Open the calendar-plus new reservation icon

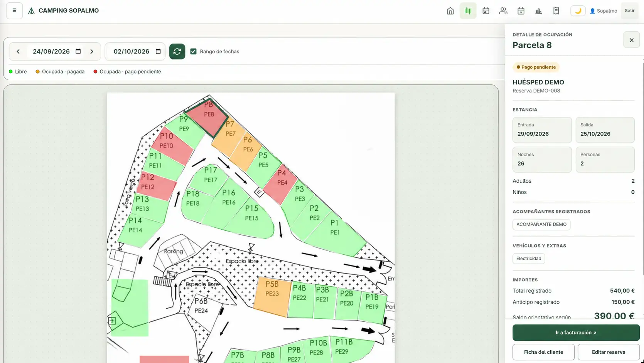(521, 11)
